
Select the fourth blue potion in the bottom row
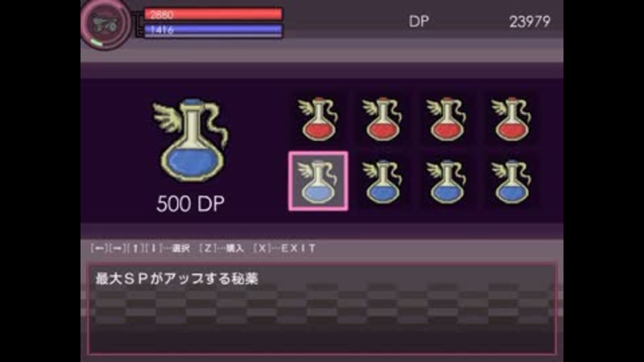coord(511,182)
